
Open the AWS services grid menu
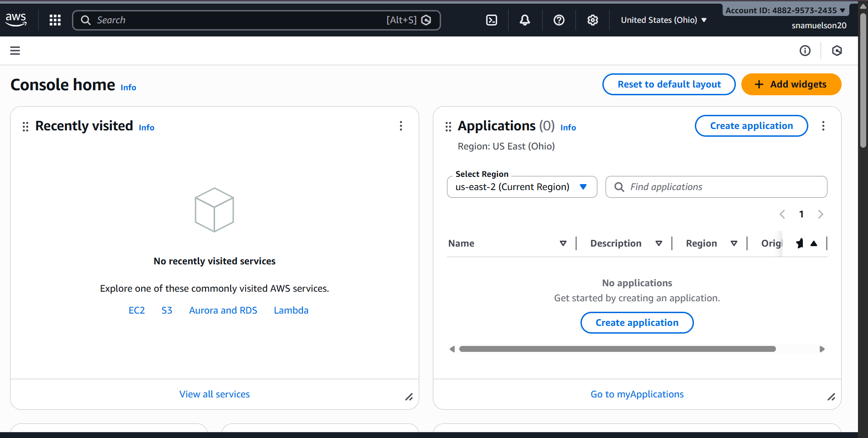tap(55, 20)
